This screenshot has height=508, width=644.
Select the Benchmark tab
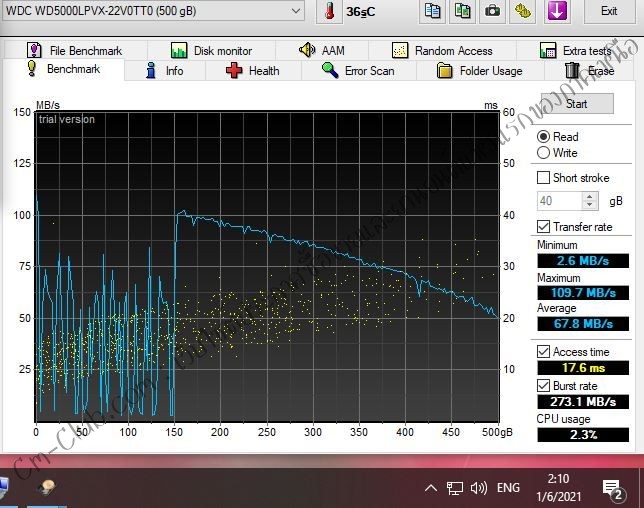[x=63, y=69]
